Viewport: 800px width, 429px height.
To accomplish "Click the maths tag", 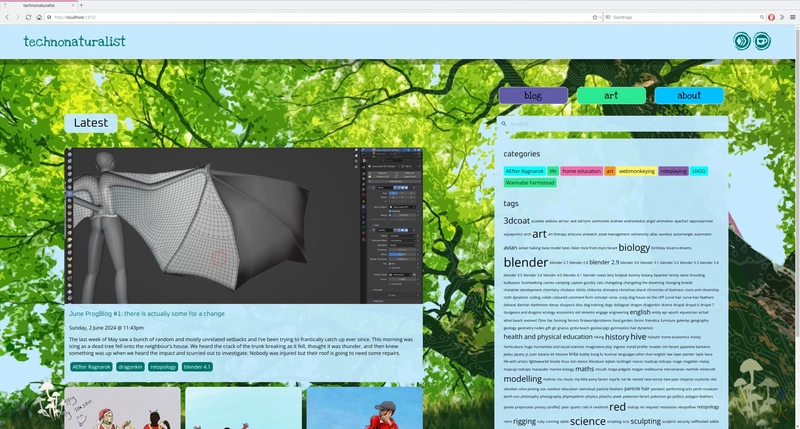I will pos(585,369).
